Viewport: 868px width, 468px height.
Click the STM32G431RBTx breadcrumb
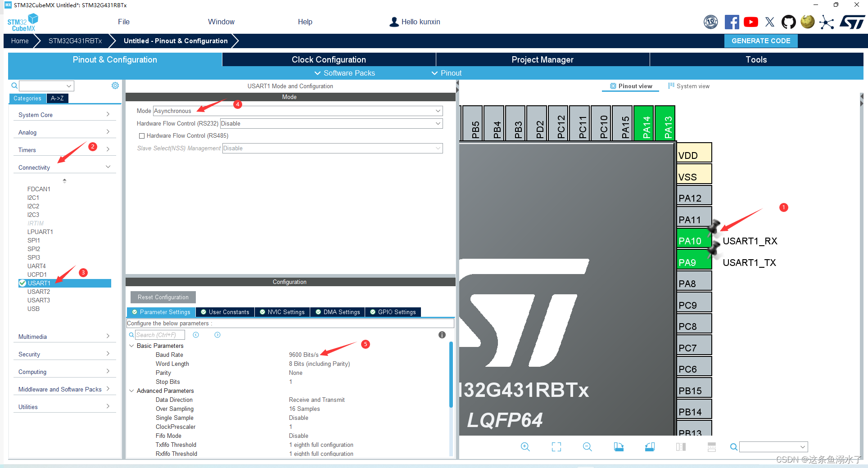click(x=75, y=40)
